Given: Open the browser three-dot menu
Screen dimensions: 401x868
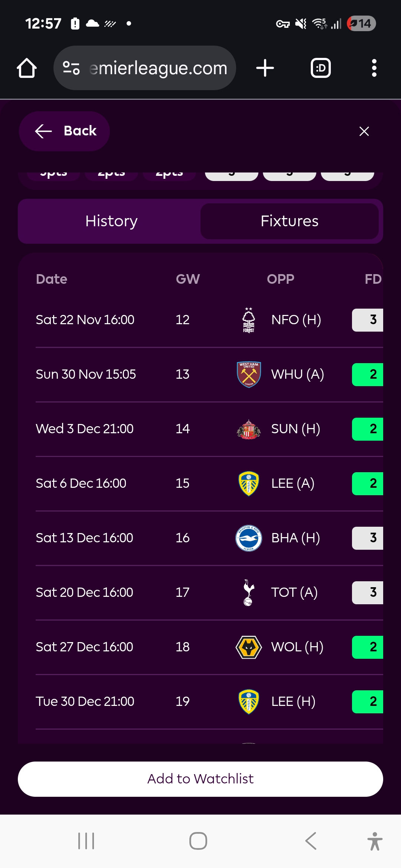Looking at the screenshot, I should click(x=374, y=68).
